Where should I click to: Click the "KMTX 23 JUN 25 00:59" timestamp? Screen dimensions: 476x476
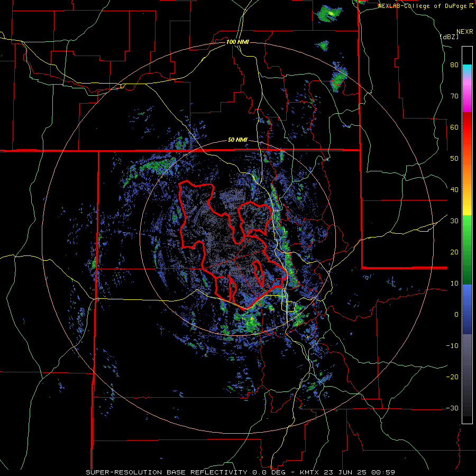click(x=347, y=472)
